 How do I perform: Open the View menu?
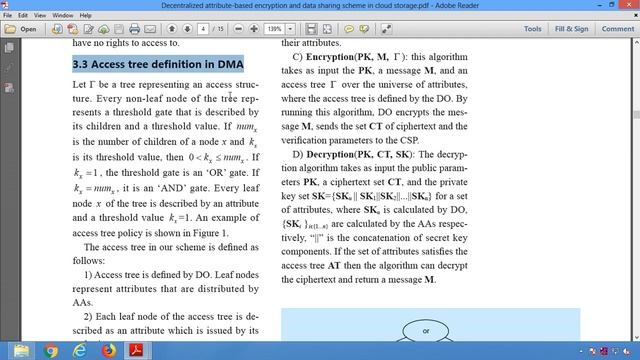point(40,16)
